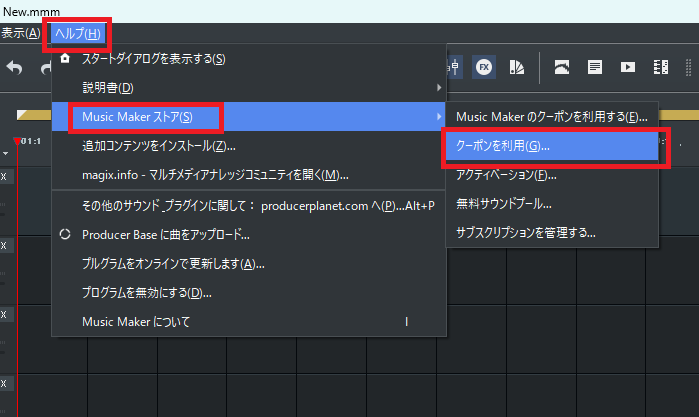The image size is (699, 417).
Task: Open the video play monitor icon
Action: coord(628,67)
